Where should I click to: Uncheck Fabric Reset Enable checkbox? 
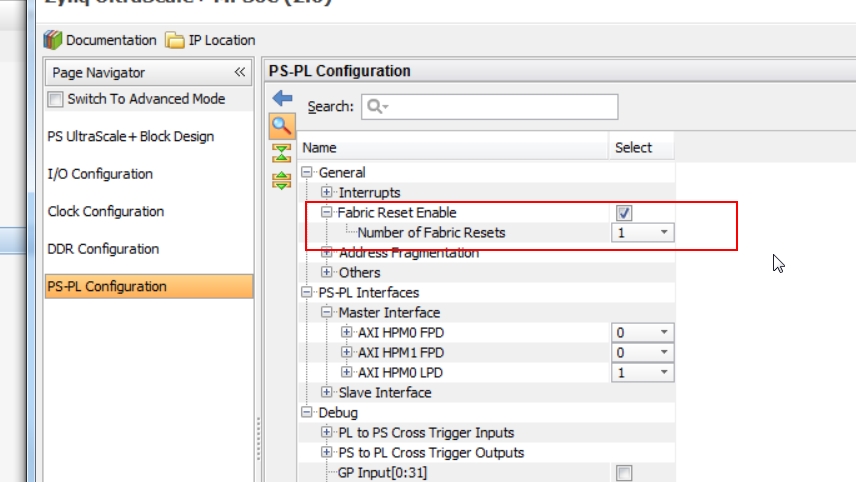[x=625, y=213]
